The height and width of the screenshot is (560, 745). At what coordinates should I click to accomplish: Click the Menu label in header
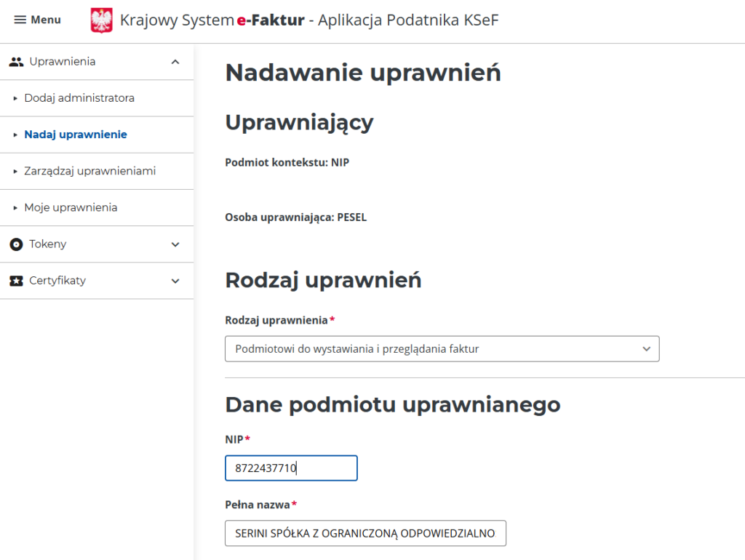[x=46, y=20]
